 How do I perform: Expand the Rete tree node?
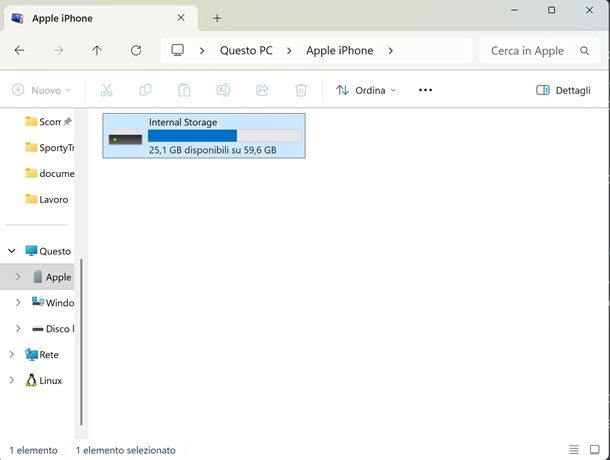click(12, 355)
